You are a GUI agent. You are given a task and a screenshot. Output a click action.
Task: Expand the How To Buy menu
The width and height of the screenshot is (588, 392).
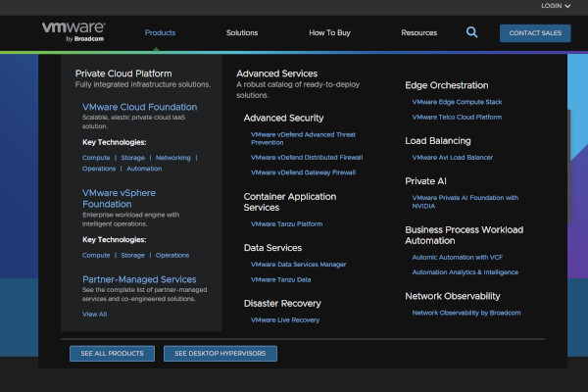tap(329, 33)
